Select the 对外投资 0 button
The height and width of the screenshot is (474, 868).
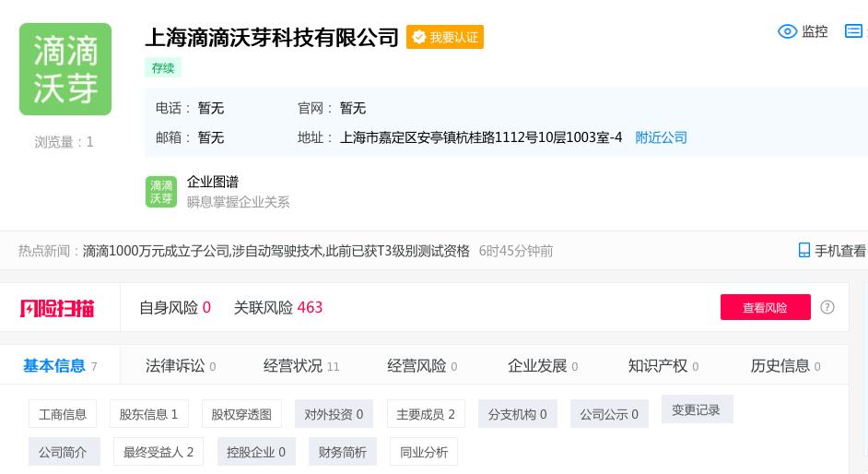click(334, 414)
